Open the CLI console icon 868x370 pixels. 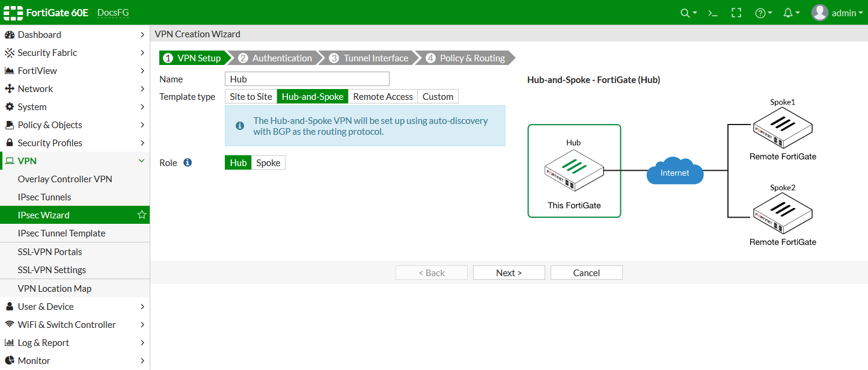712,12
